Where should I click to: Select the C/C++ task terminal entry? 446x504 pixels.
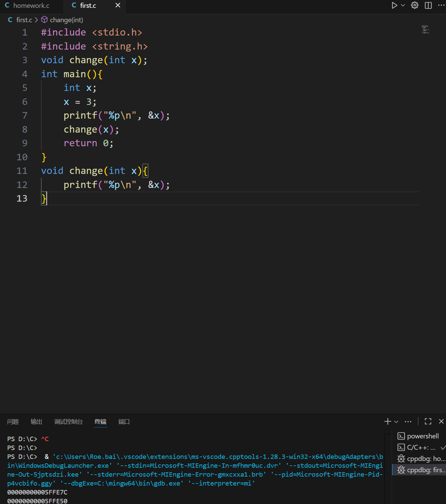(419, 447)
